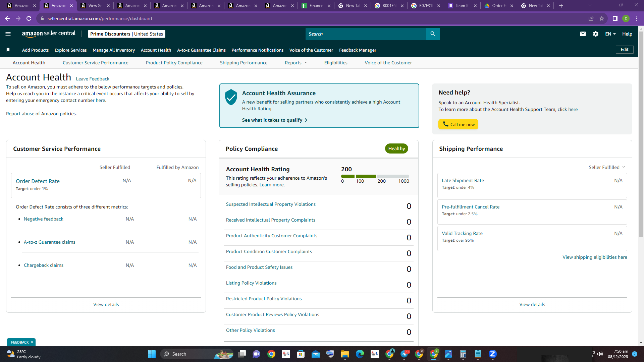Click the Report abuse link
This screenshot has width=644, height=362.
(x=20, y=114)
